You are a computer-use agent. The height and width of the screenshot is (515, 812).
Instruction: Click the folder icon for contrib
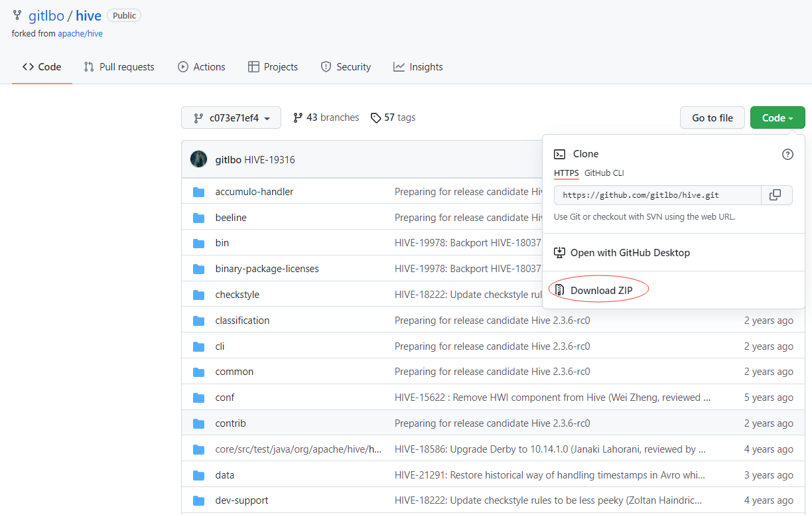click(x=198, y=423)
